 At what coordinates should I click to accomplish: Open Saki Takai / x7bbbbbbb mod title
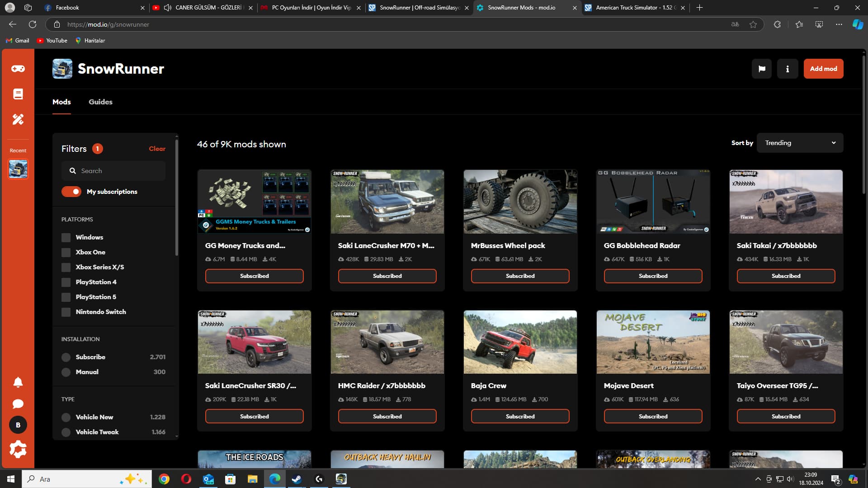tap(776, 245)
